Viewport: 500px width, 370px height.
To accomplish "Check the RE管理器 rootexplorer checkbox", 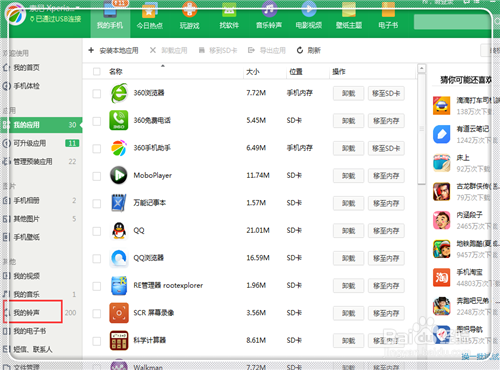I will [x=97, y=286].
